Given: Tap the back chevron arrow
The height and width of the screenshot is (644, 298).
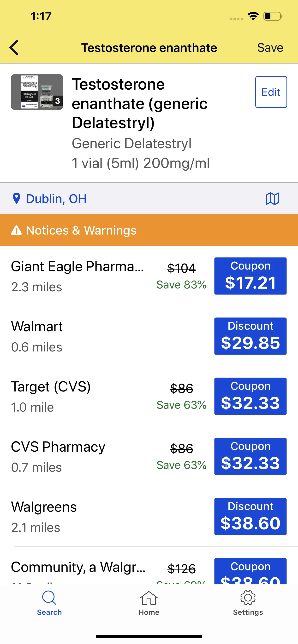Looking at the screenshot, I should pos(14,47).
